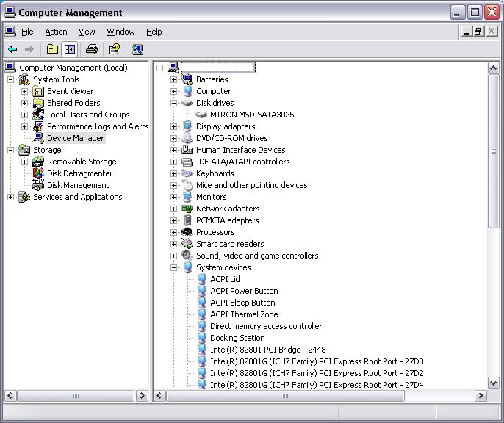
Task: Select ACPI Thermal Zone device
Action: point(244,314)
